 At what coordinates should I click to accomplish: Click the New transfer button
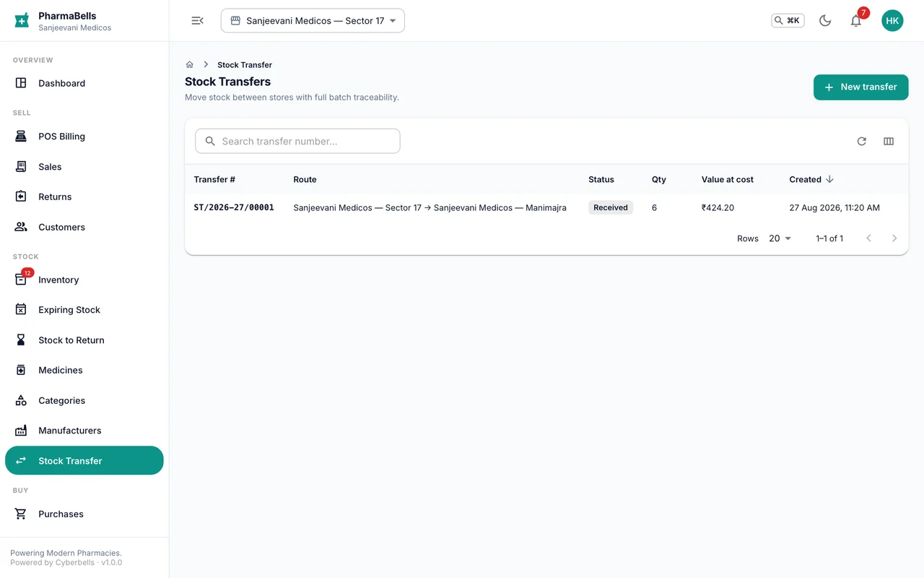860,87
